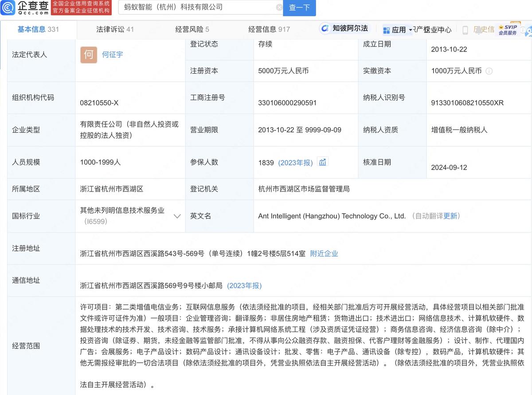Open the 经营信息 tab
Image resolution: width=532 pixels, height=395 pixels.
pos(269,29)
